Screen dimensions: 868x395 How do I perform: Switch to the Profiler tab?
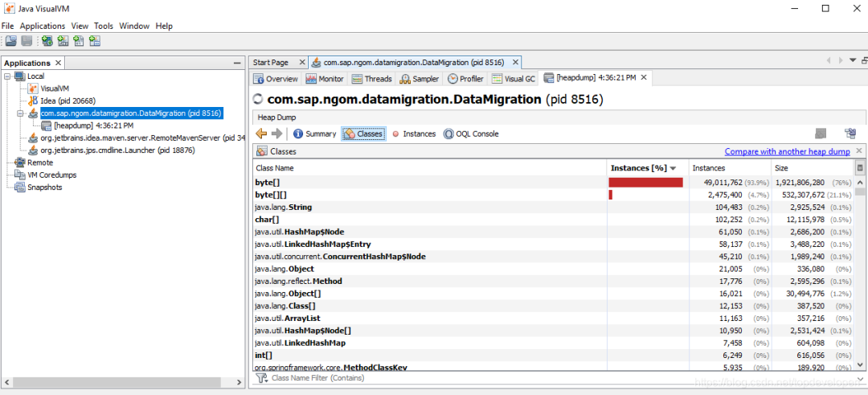coord(466,79)
